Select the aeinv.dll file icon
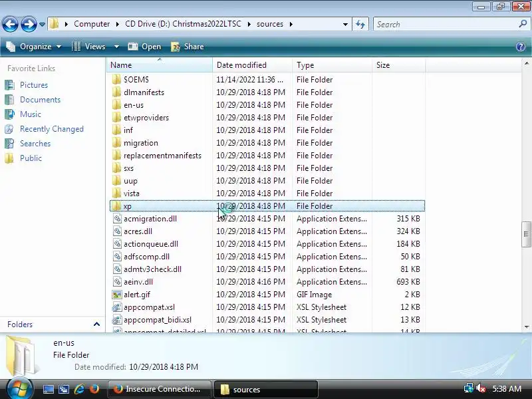 coord(117,281)
